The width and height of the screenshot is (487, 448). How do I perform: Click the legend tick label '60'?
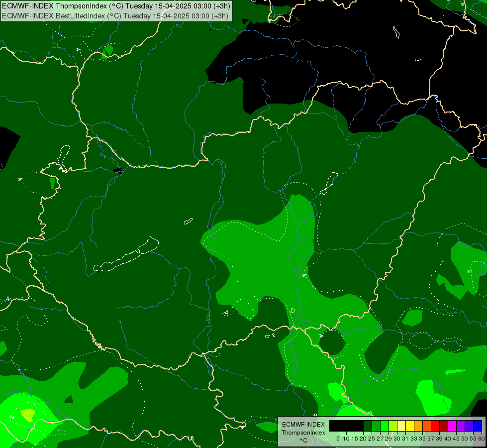[482, 439]
